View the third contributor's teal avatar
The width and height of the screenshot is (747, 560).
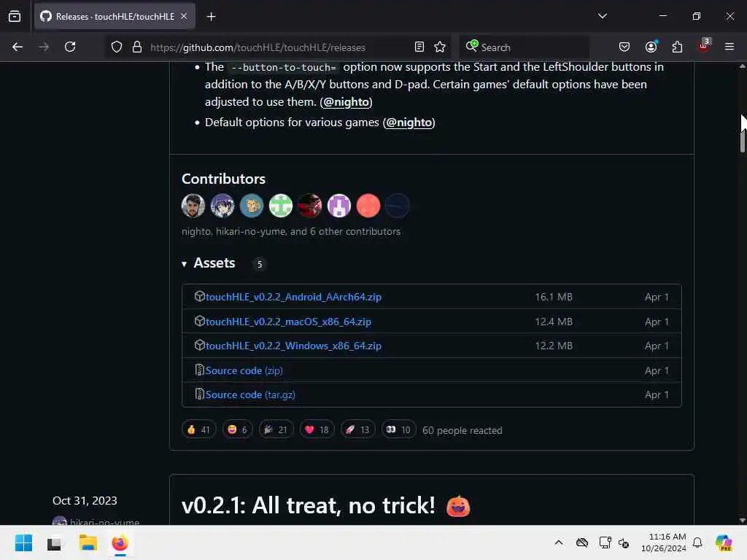click(252, 206)
